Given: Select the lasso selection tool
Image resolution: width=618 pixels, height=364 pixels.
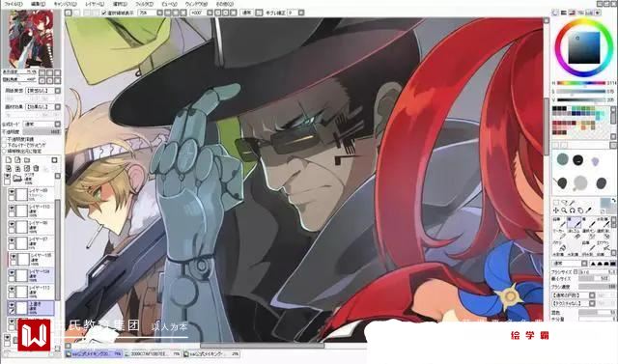Looking at the screenshot, I should point(564,203).
